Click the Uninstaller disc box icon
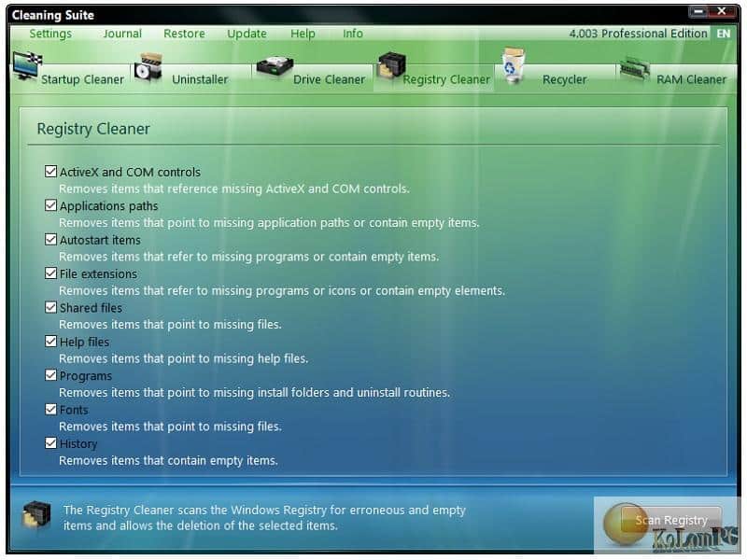 [x=148, y=67]
